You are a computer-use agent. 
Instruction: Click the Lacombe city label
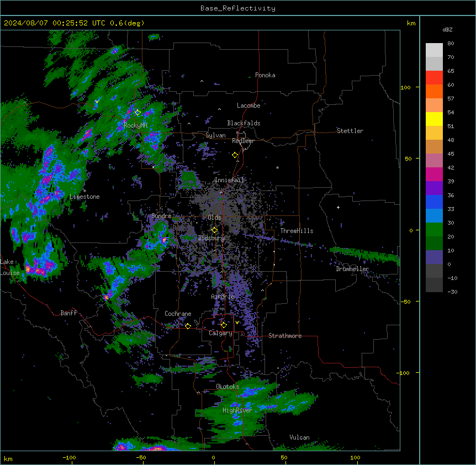pos(248,105)
